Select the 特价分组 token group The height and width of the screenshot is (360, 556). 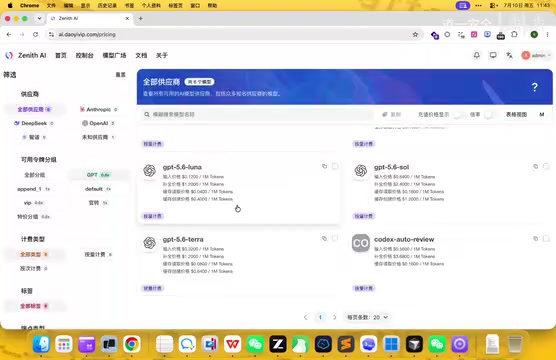(34, 217)
